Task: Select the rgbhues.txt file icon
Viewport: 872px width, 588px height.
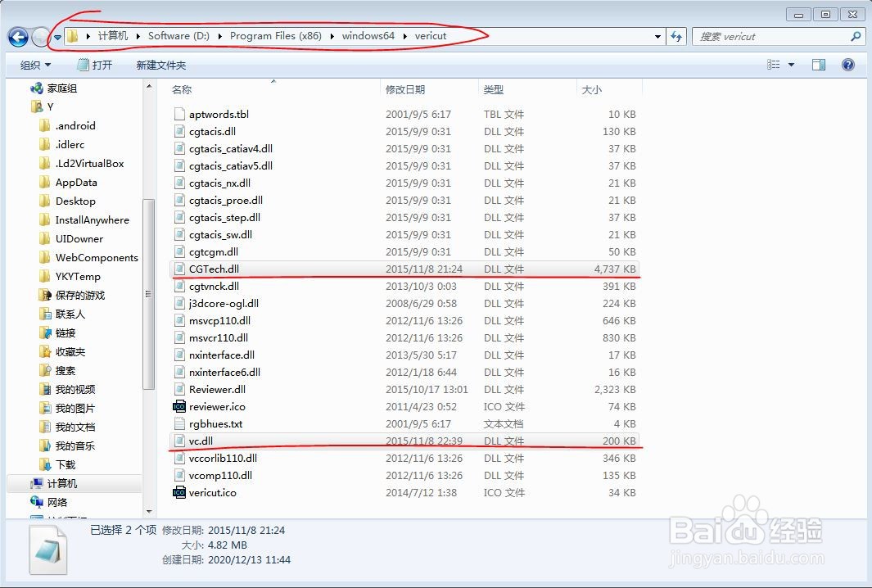Action: pyautogui.click(x=179, y=424)
